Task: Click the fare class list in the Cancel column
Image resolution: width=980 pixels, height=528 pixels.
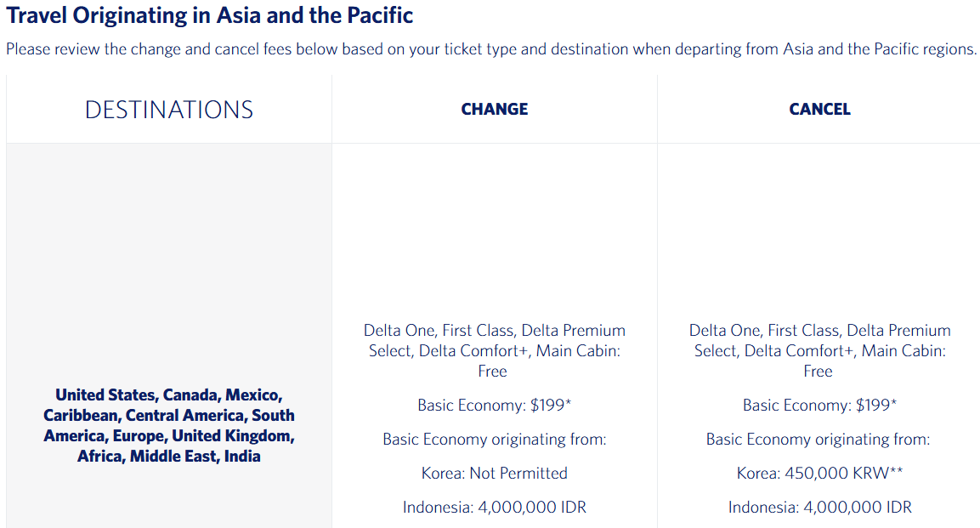Action: click(819, 340)
